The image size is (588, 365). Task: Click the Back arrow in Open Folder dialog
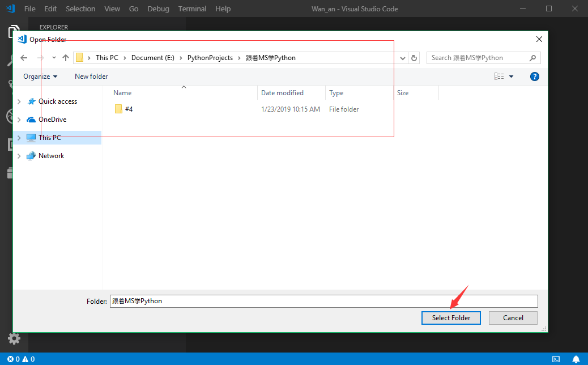[x=24, y=58]
